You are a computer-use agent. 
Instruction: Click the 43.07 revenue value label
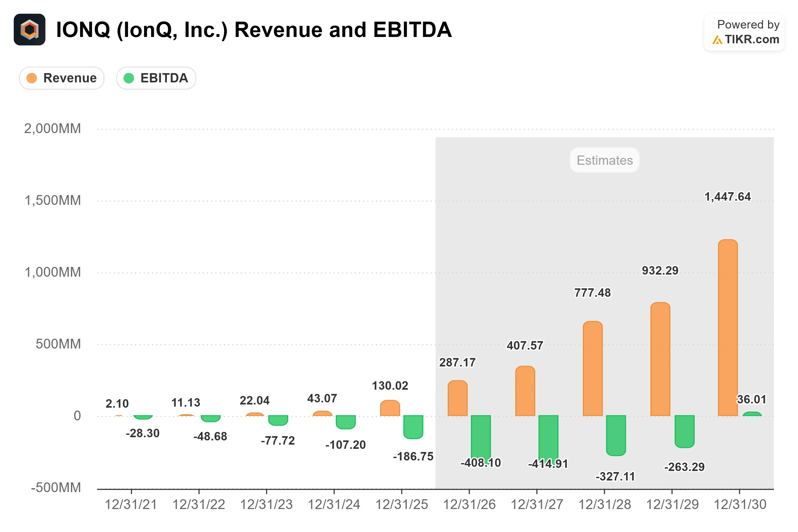(x=322, y=398)
